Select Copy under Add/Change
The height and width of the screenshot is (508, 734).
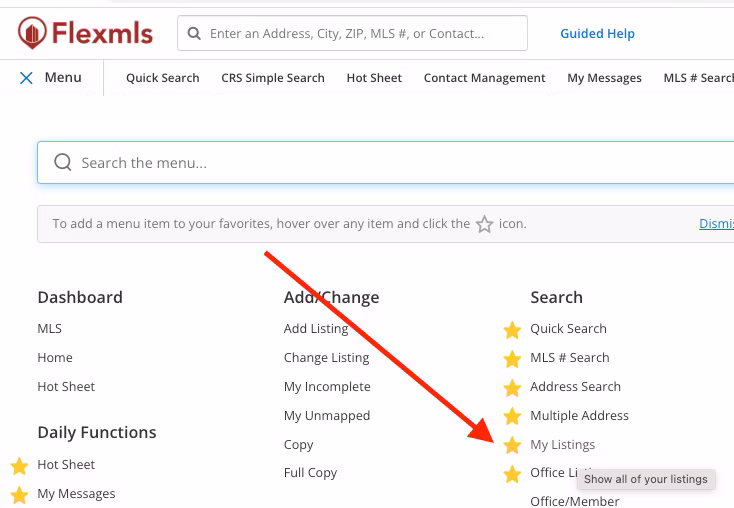click(298, 445)
